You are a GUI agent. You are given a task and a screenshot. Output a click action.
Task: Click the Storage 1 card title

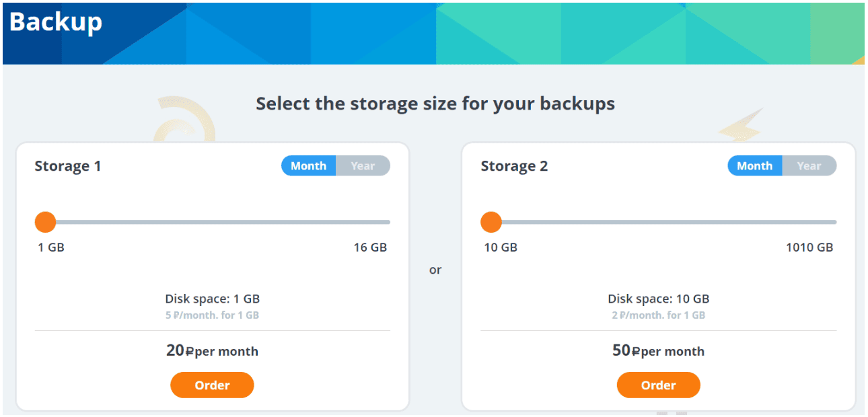click(x=68, y=166)
